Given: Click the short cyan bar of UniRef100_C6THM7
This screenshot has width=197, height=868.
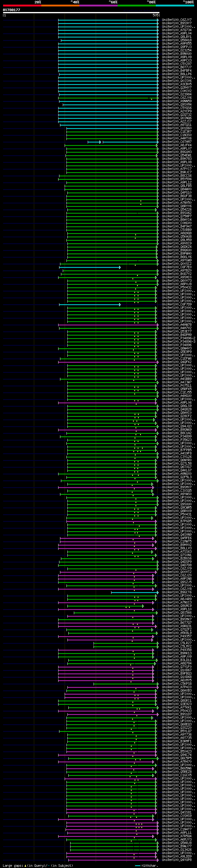Looking at the screenshot, I should (x=94, y=142).
